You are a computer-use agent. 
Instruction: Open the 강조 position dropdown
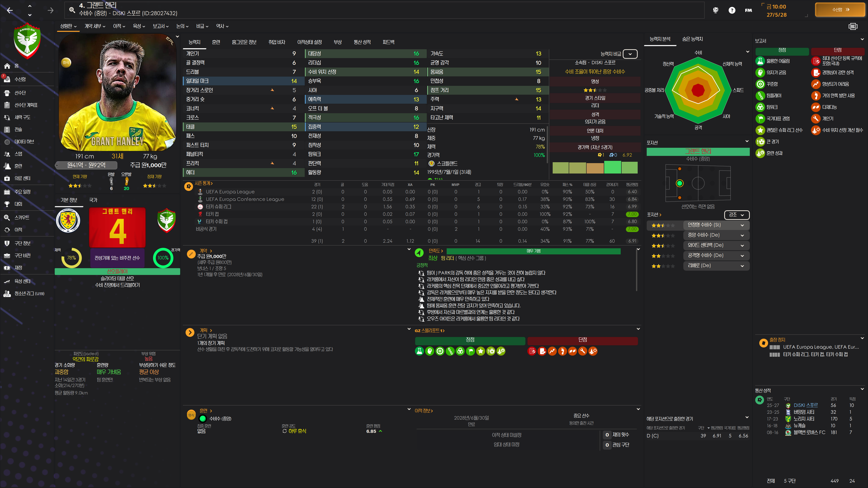point(737,215)
